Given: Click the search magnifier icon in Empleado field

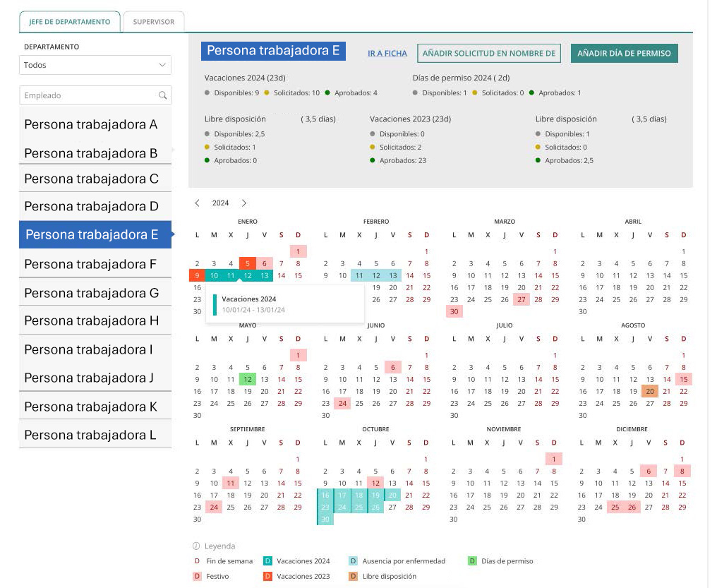Looking at the screenshot, I should (162, 95).
